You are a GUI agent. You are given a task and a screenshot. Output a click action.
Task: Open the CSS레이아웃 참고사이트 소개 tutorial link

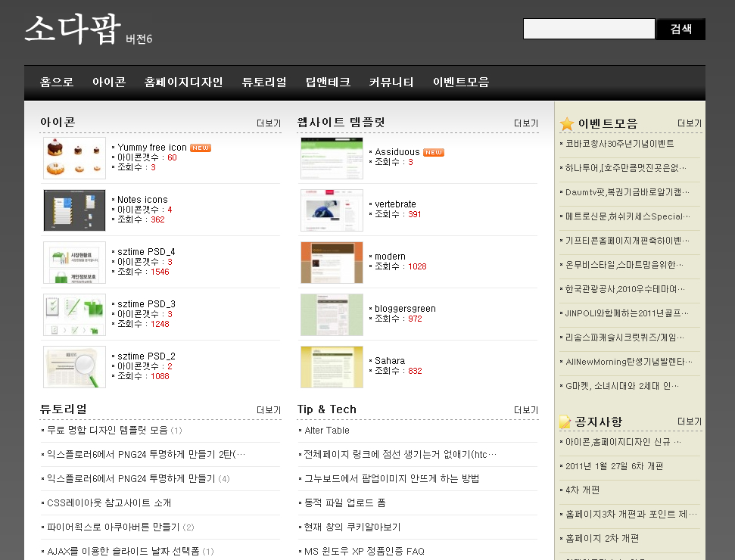tap(109, 502)
